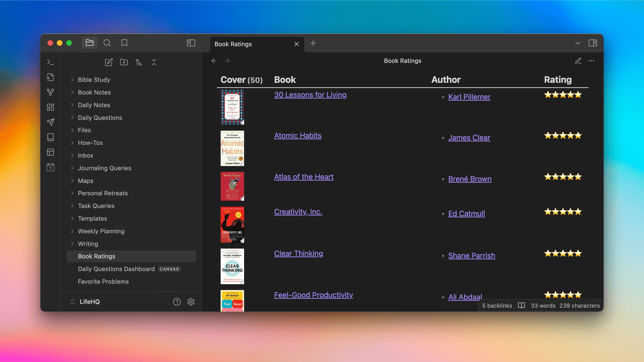The height and width of the screenshot is (362, 644).
Task: Open the Ed Catmull author link
Action: (466, 213)
